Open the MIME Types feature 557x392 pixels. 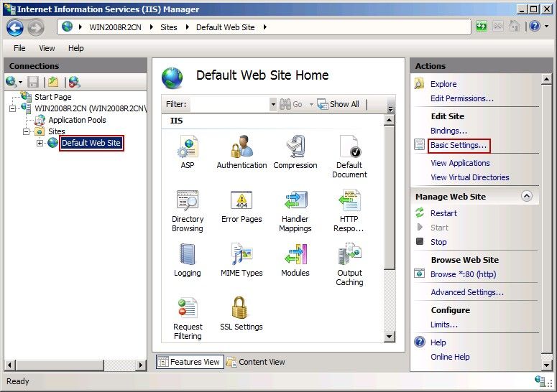[x=241, y=260]
